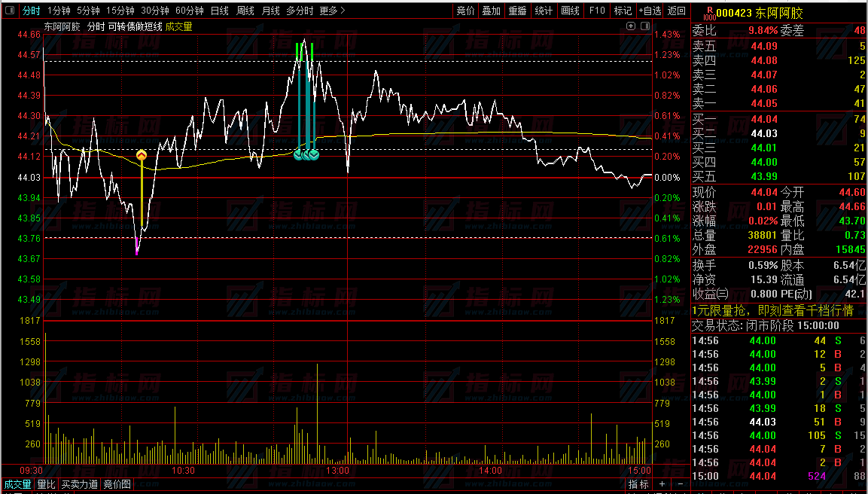Click the 换手 value 0.59%
Image resolution: width=868 pixels, height=494 pixels.
763,266
